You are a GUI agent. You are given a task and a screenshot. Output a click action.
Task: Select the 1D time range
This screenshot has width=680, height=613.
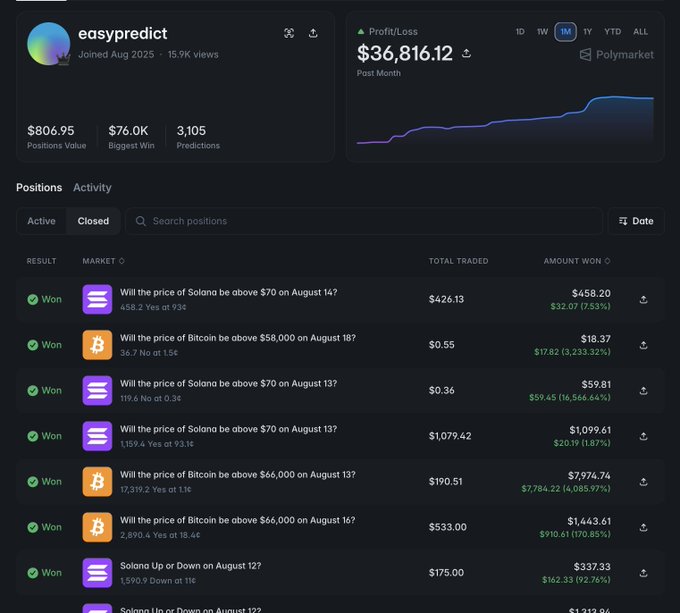pyautogui.click(x=520, y=32)
